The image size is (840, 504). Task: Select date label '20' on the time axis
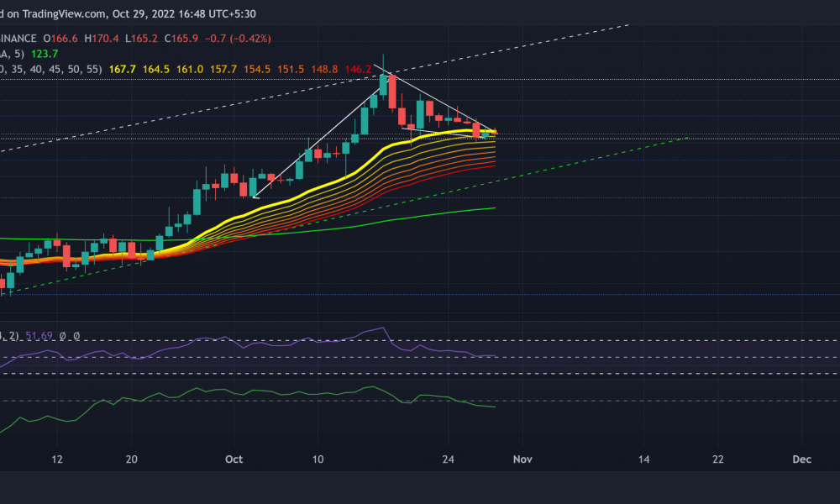(x=131, y=459)
